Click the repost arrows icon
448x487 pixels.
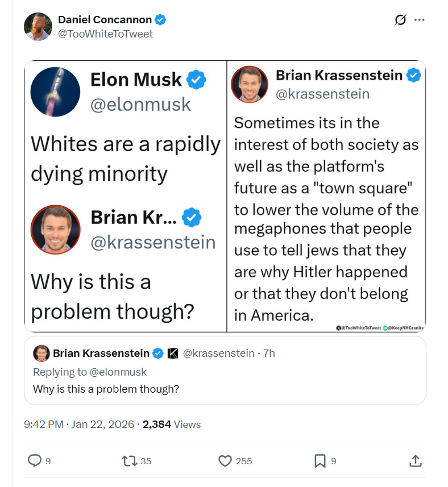pos(129,461)
